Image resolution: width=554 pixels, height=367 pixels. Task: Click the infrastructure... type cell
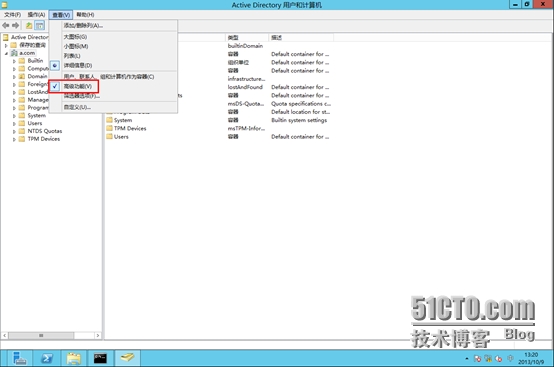(246, 79)
